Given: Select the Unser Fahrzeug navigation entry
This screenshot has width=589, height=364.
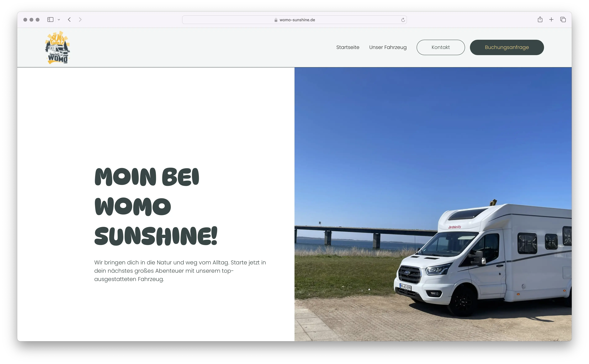Looking at the screenshot, I should 388,47.
